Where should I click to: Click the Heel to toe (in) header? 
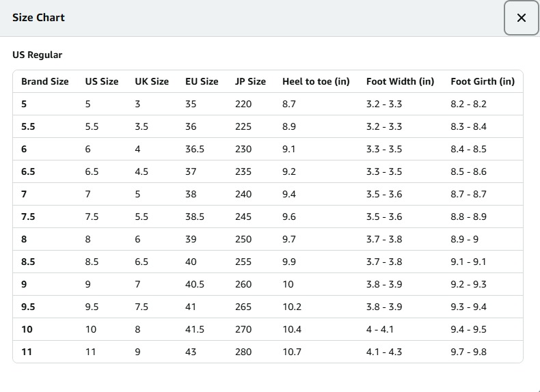[x=316, y=81]
